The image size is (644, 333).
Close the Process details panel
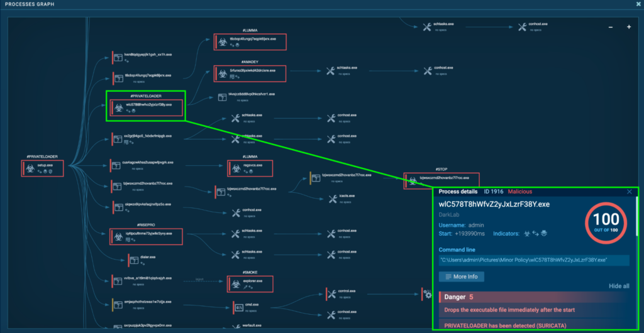click(x=630, y=192)
